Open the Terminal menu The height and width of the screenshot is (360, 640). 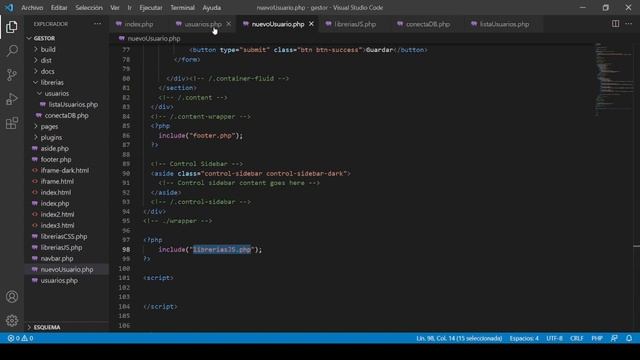182,8
